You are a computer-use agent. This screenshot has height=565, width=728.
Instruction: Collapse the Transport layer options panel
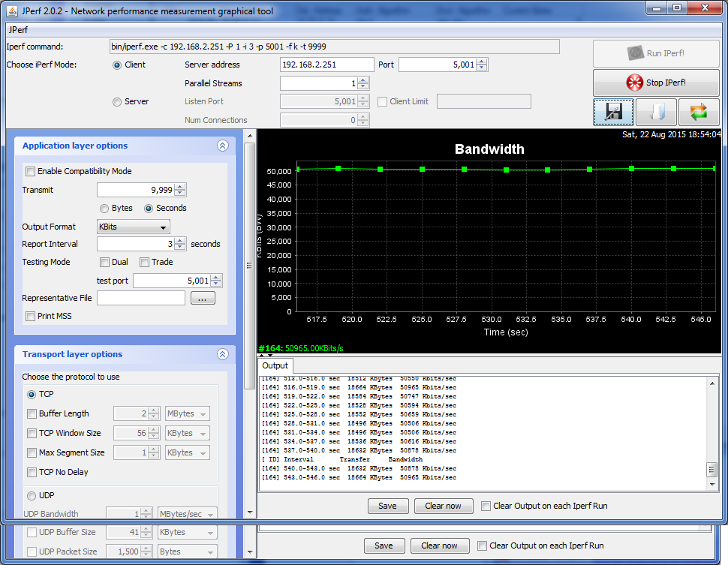point(222,354)
